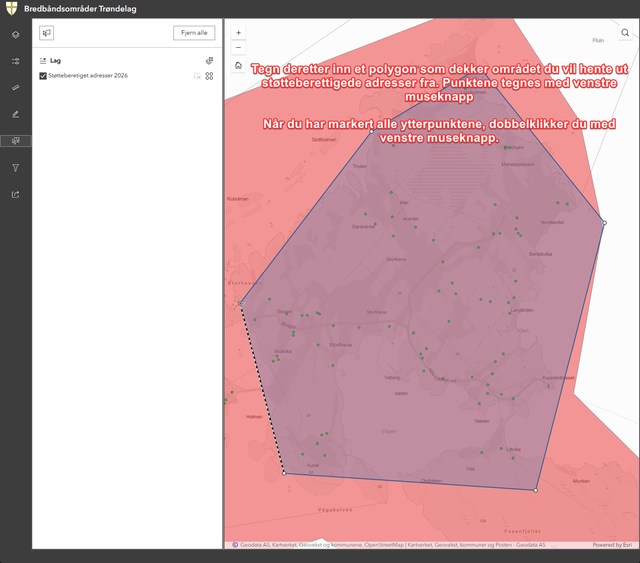Uncheck Støtteberetiget adresser 2026 layer
Screen dimensions: 640x563
43,76
